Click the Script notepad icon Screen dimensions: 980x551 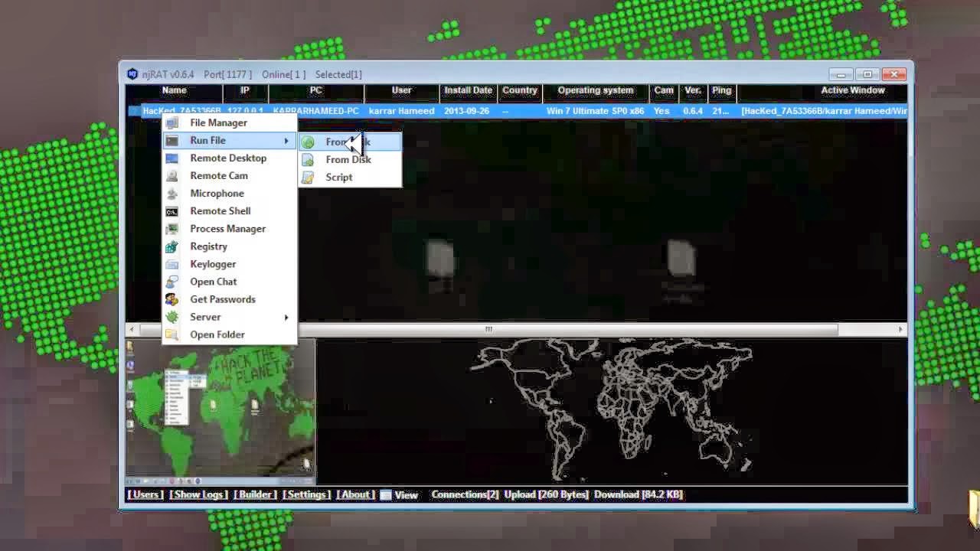click(x=308, y=178)
